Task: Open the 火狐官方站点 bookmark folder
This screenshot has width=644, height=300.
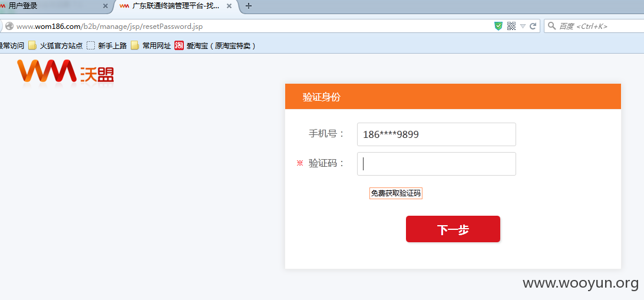Action: 55,45
